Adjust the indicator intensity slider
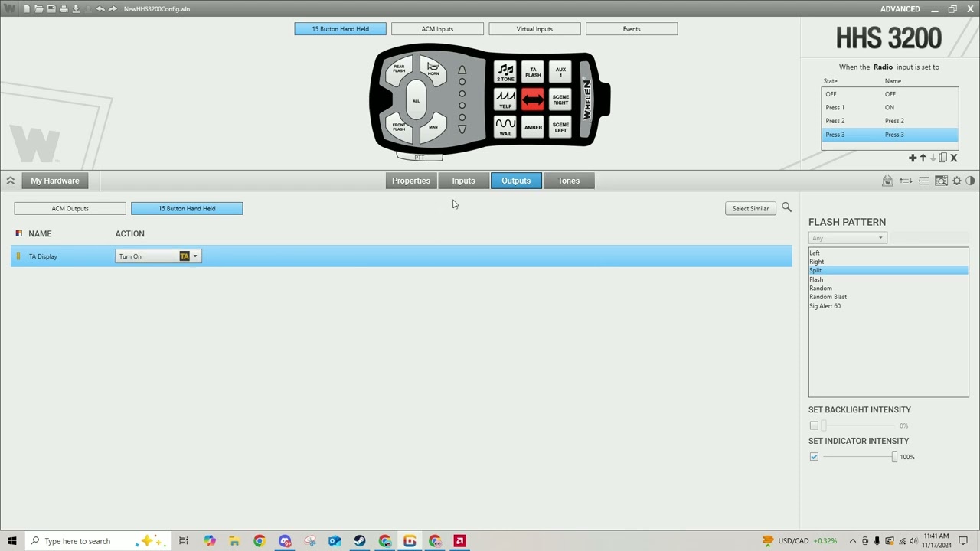980x551 pixels. (894, 457)
